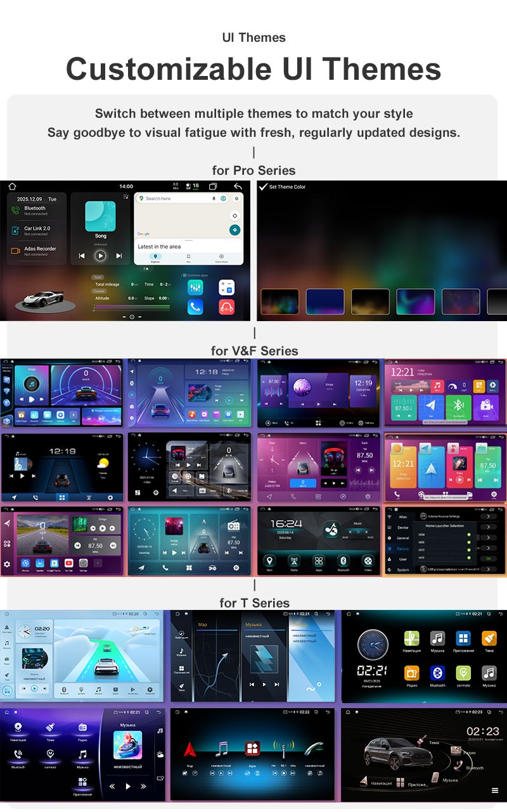
Task: Tap the blue Bluetooth app icon in the T Series grid
Action: click(437, 673)
